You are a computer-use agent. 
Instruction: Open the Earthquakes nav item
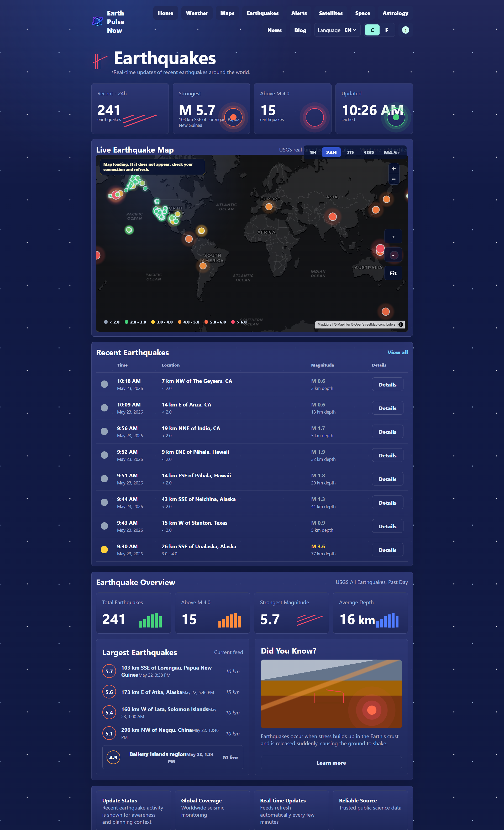click(262, 13)
